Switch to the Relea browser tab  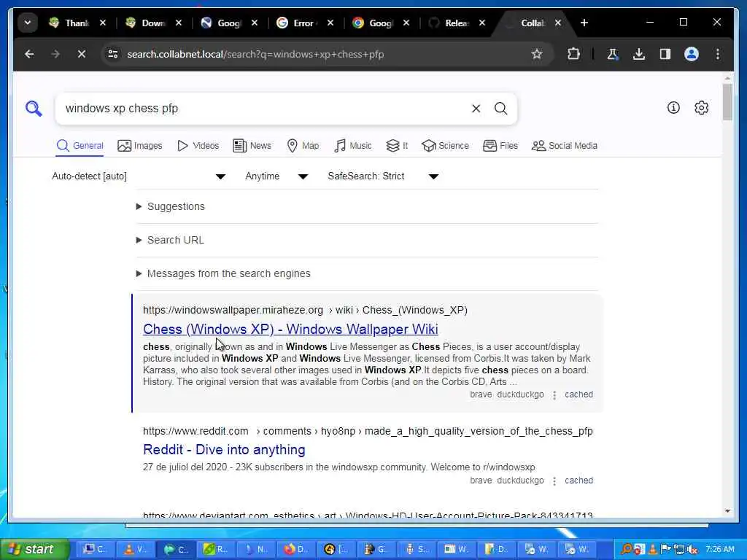(x=449, y=23)
